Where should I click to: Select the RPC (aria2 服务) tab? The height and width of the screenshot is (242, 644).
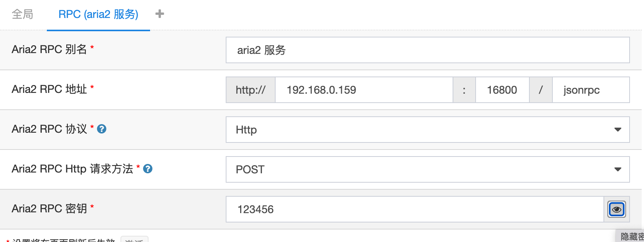tap(98, 14)
